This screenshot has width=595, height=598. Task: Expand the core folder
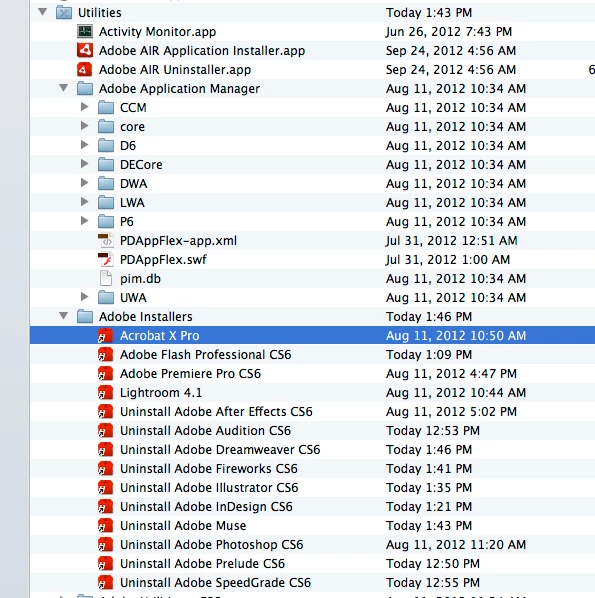tap(85, 126)
